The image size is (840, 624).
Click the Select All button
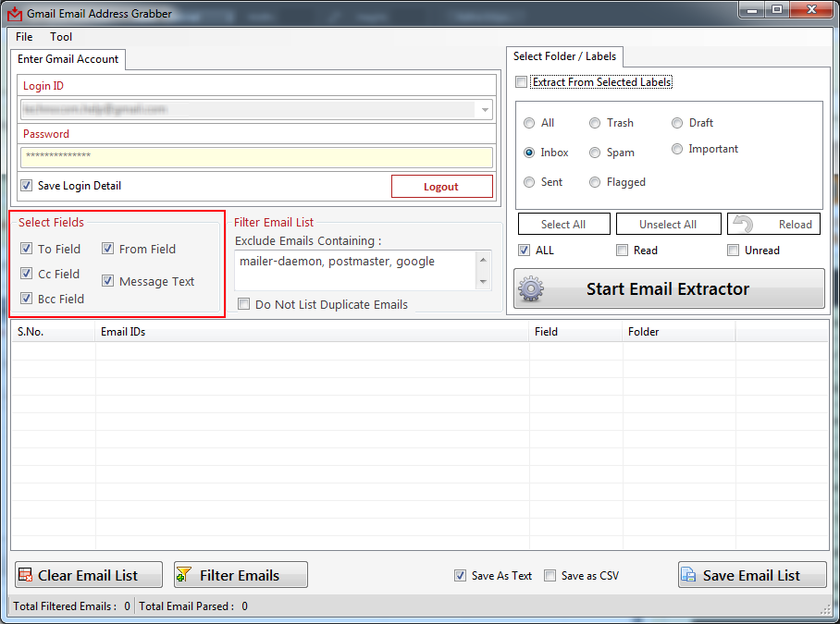(x=563, y=224)
